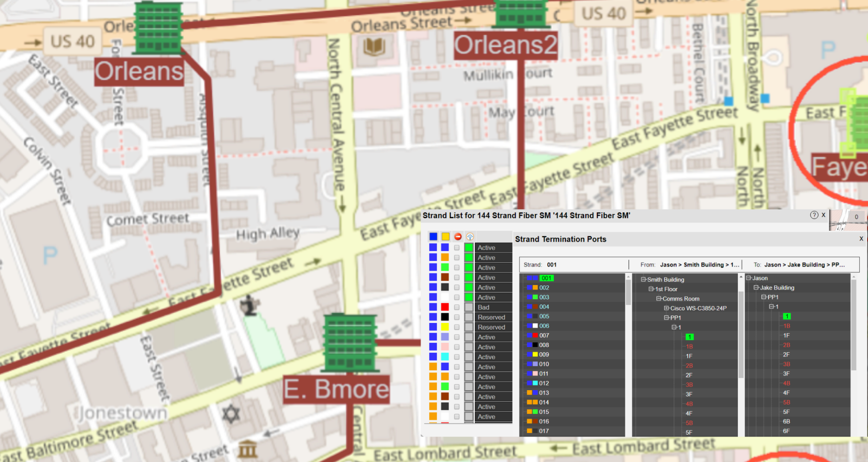Click the splice tree icon in the strand toolbar

pyautogui.click(x=470, y=236)
